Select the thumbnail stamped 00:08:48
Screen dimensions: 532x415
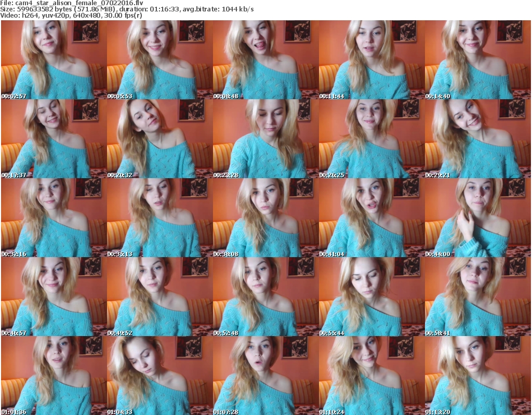click(265, 60)
